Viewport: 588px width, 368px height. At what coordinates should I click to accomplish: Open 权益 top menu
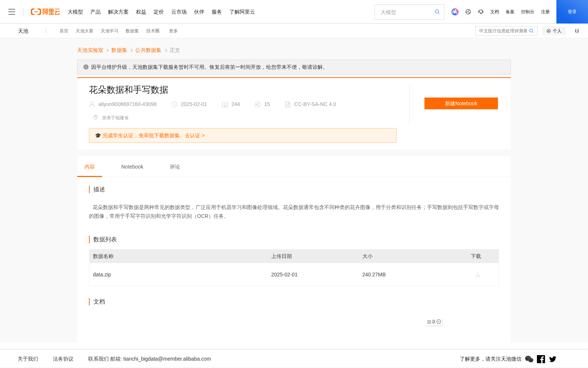(141, 12)
